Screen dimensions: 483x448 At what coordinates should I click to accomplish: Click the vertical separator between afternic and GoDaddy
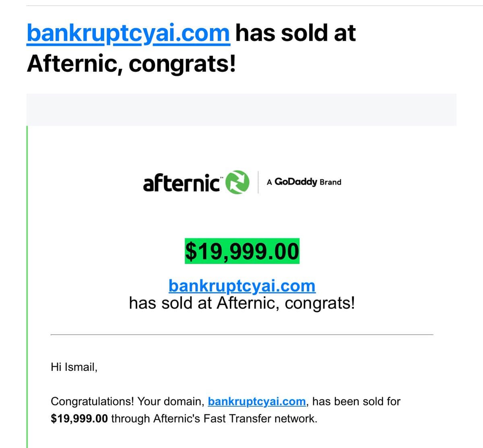click(258, 182)
